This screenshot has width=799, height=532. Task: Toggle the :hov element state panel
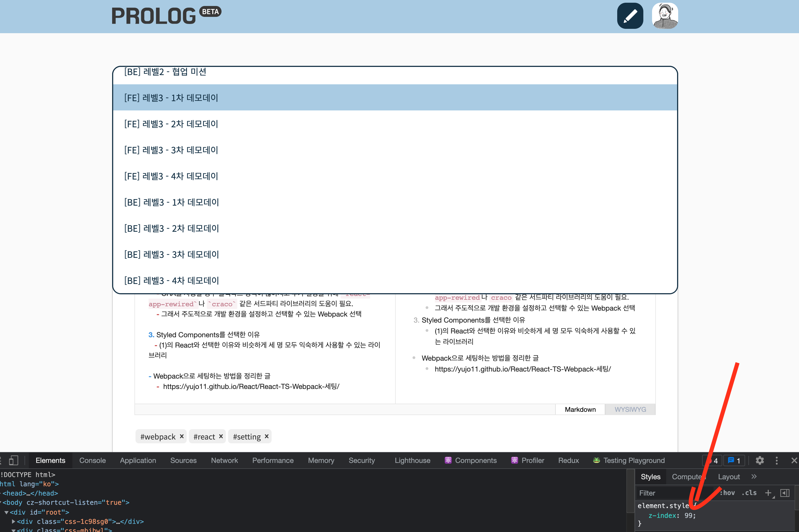(727, 493)
